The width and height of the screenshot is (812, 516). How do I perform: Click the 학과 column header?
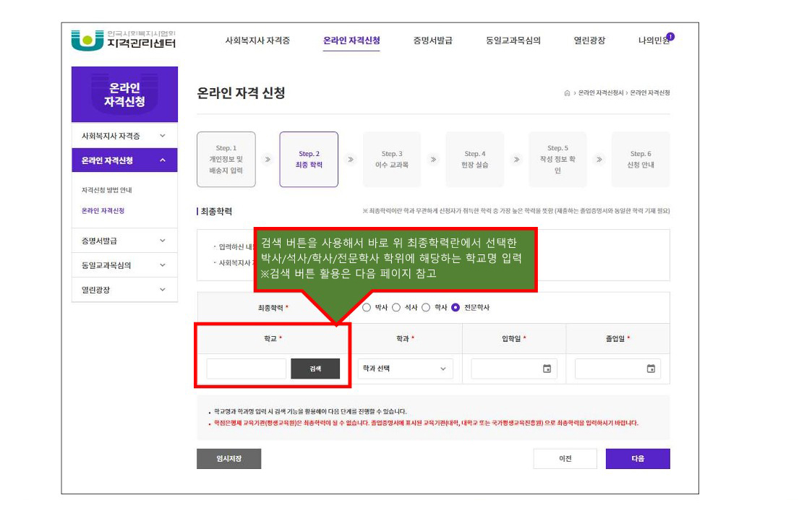click(x=405, y=338)
